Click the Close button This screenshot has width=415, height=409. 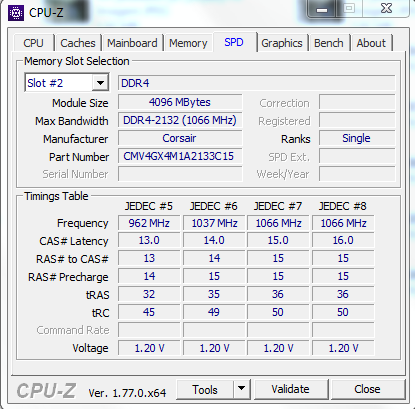[x=367, y=389]
